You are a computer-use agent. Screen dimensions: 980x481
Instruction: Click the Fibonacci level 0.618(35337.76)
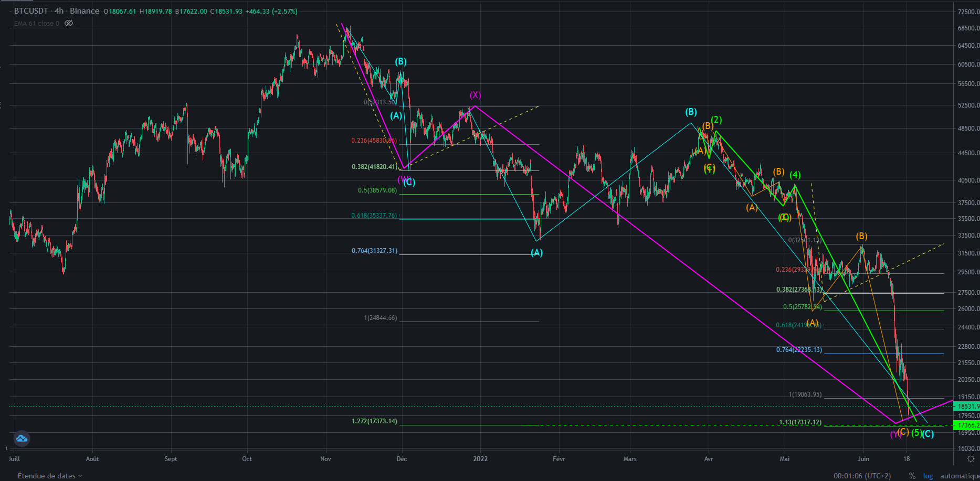[x=374, y=216]
